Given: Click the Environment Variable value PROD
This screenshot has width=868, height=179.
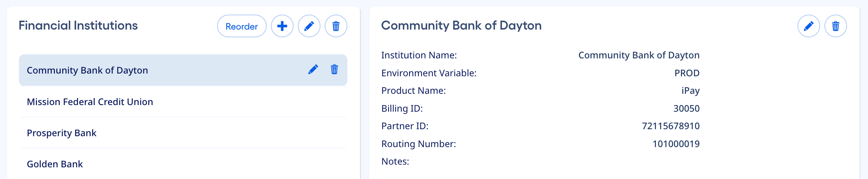Looking at the screenshot, I should point(687,73).
